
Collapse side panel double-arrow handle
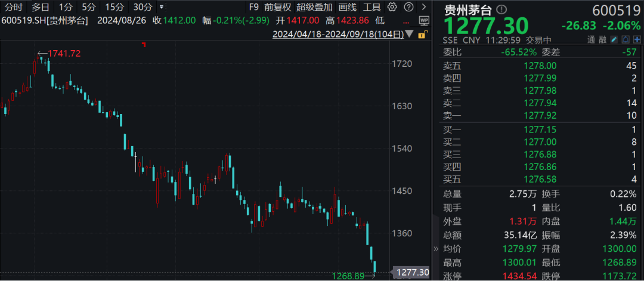click(x=436, y=249)
